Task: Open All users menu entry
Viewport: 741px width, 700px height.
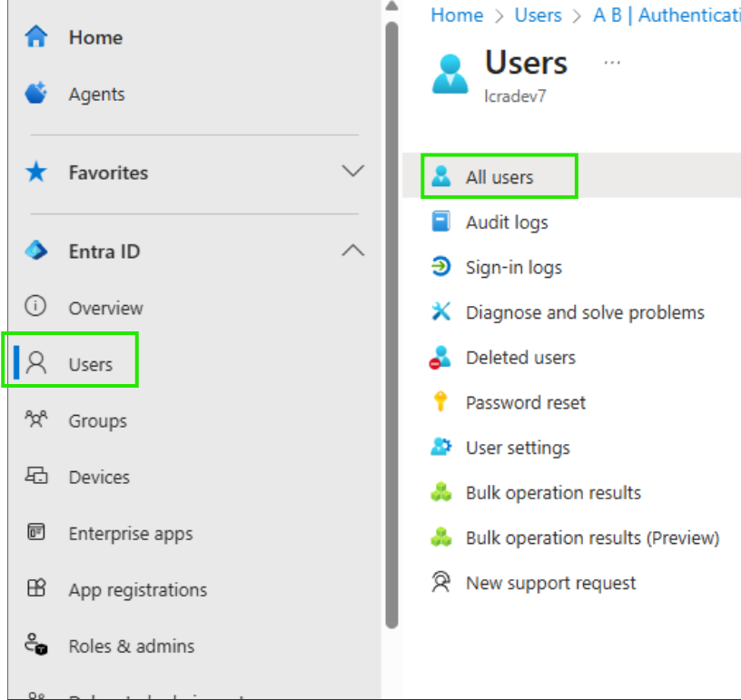Action: pyautogui.click(x=499, y=177)
